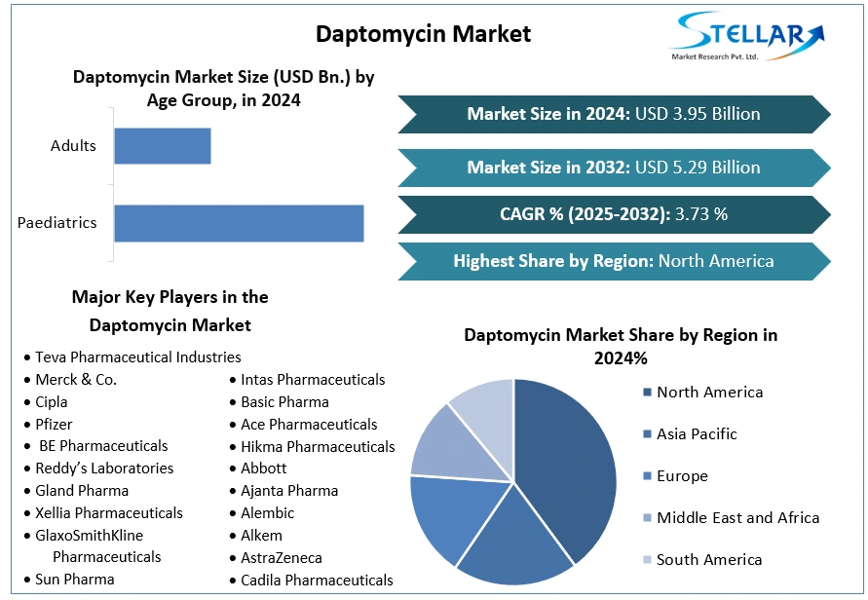This screenshot has width=868, height=600.
Task: Click the 'Market Share by Region' pie chart title
Action: coord(621,347)
